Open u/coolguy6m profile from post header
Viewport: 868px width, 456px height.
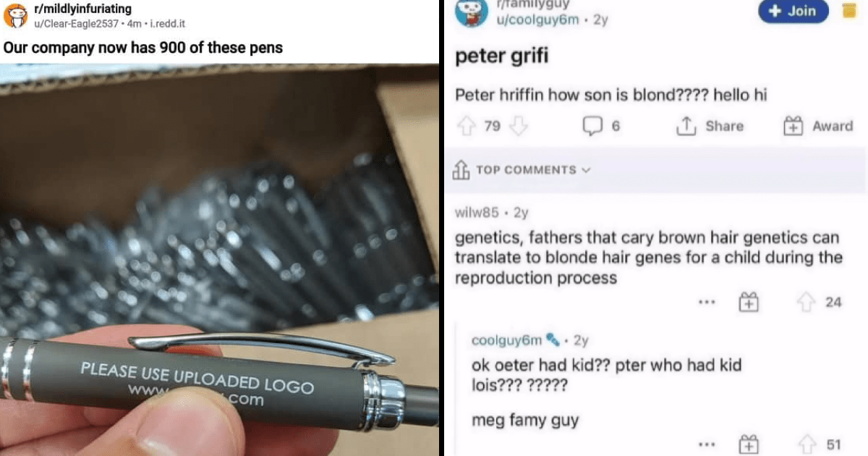point(537,20)
